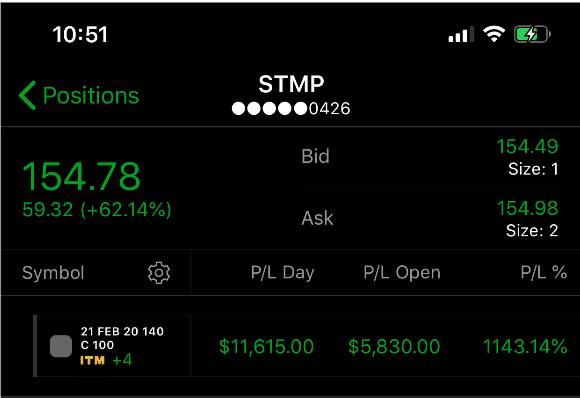Select the 154.98 ask price
Viewport: 580px width, 398px height.
point(527,208)
